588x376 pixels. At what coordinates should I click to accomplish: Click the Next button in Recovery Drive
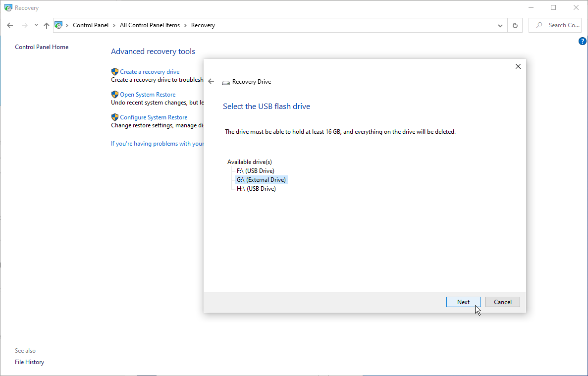(463, 302)
